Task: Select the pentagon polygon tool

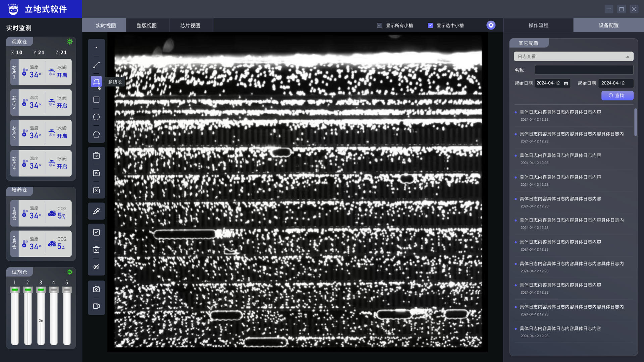Action: point(96,134)
